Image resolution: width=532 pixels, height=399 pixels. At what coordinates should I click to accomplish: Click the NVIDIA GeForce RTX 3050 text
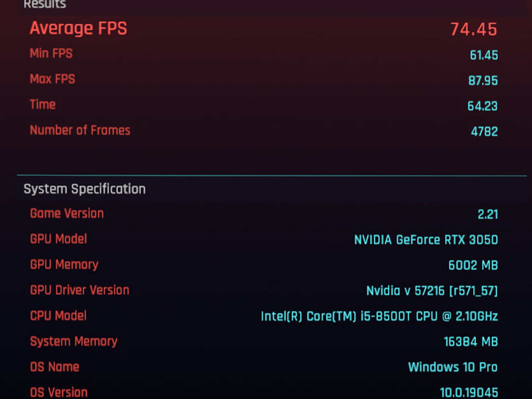[426, 240]
